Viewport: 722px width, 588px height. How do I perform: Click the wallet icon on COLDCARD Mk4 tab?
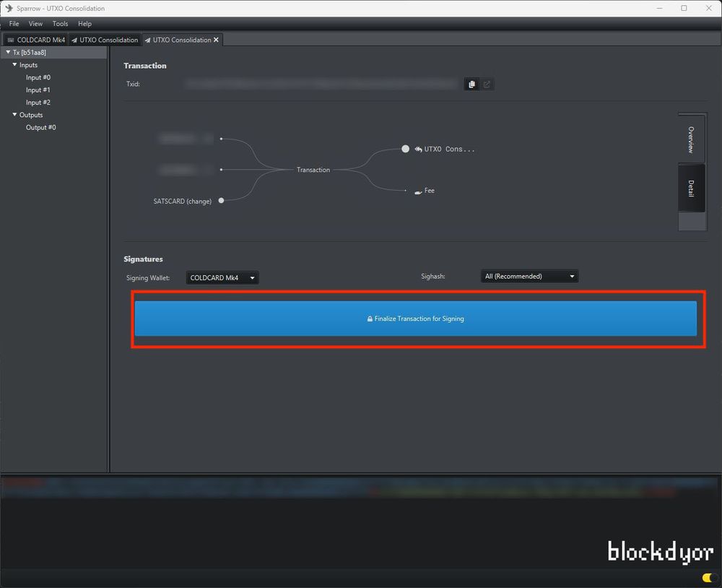(11, 40)
